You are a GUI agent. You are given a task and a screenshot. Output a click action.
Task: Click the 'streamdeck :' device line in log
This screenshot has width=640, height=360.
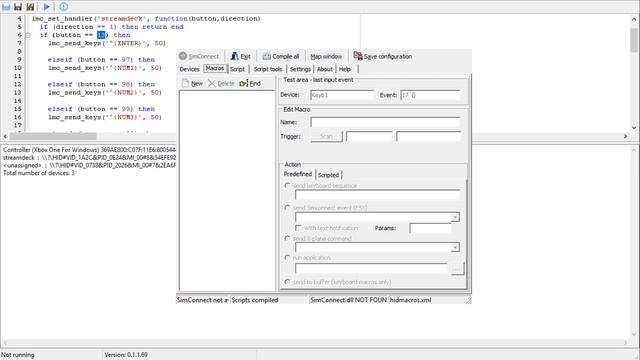click(89, 158)
